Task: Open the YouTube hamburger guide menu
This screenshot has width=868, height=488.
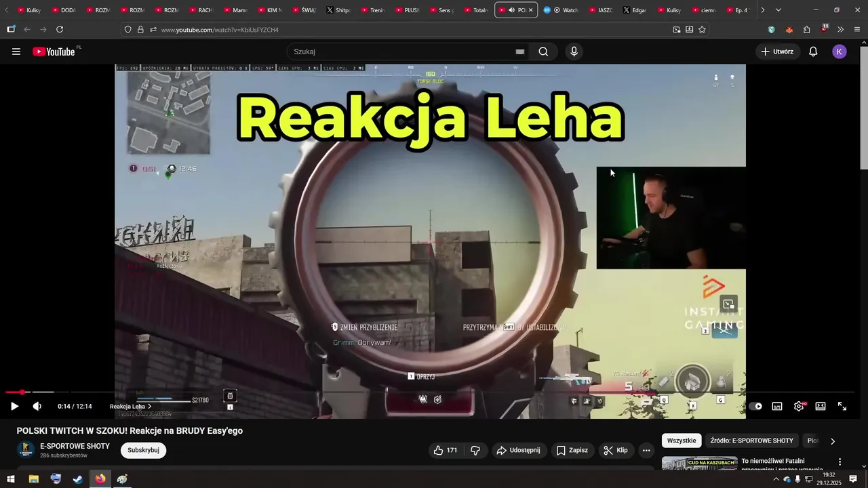Action: (16, 52)
